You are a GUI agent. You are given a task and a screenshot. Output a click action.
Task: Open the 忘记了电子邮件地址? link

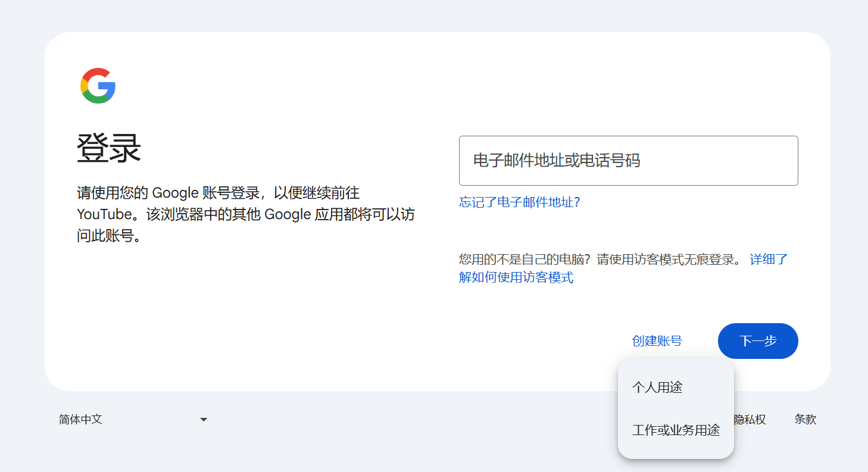point(519,202)
